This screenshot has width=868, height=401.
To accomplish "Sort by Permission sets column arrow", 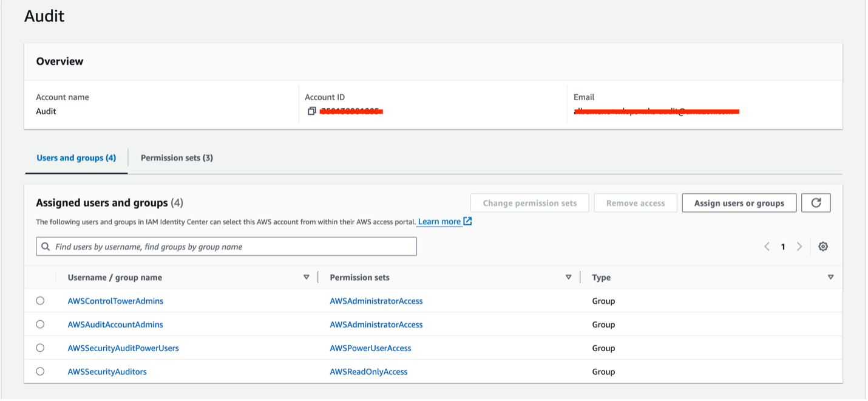I will click(568, 277).
